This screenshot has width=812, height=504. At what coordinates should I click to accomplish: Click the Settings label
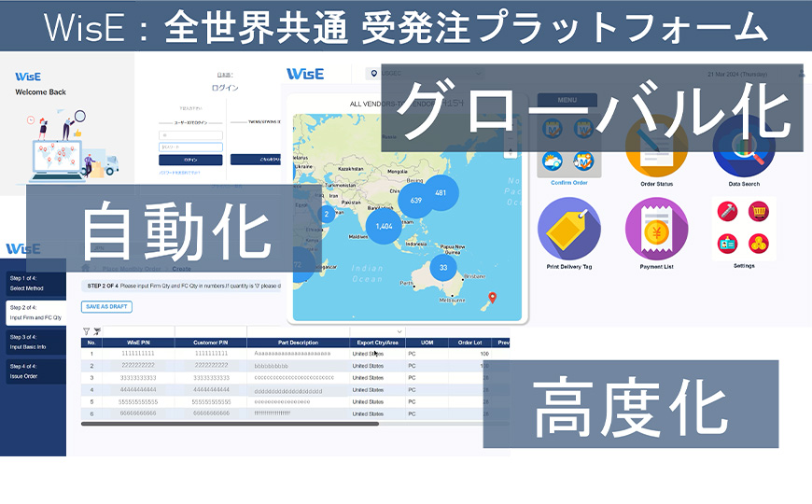tap(744, 266)
